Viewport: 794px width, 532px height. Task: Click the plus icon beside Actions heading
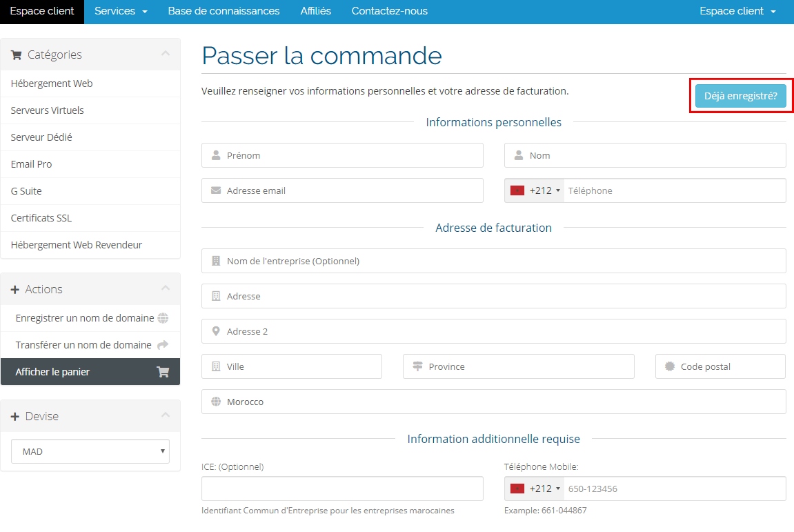coord(15,289)
